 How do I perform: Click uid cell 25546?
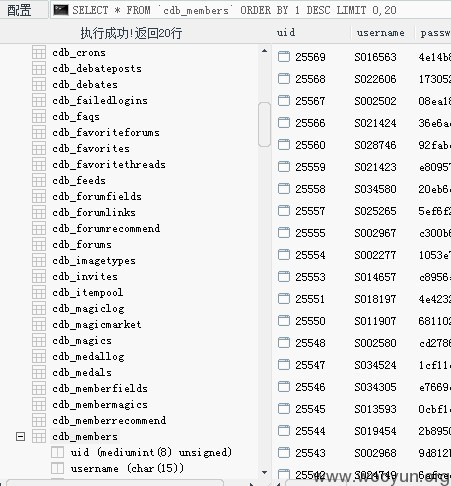[x=310, y=387]
